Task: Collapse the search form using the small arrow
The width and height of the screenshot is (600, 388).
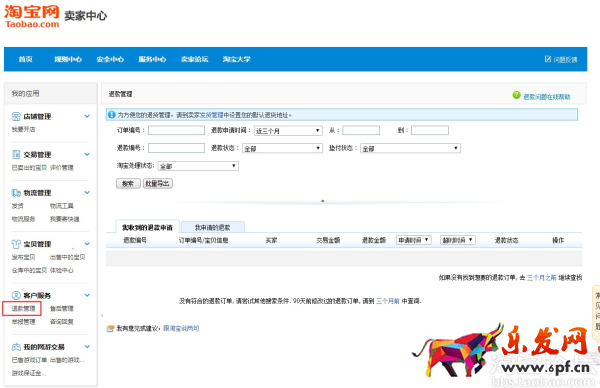Action: point(323,201)
